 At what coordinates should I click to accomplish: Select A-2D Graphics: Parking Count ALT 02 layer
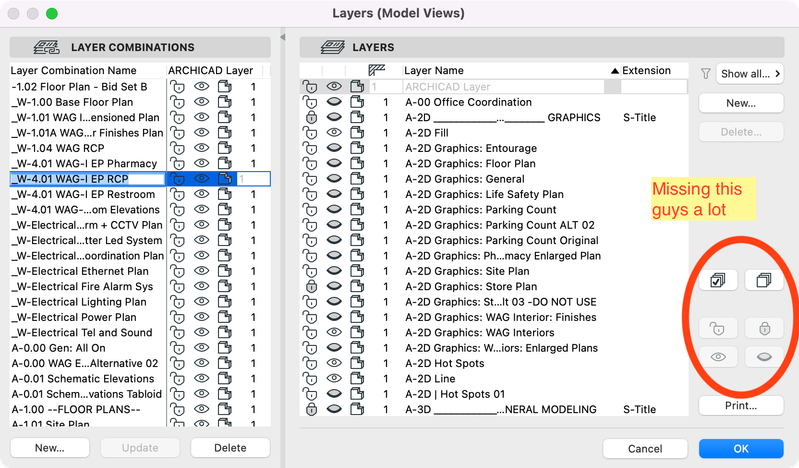pyautogui.click(x=500, y=225)
